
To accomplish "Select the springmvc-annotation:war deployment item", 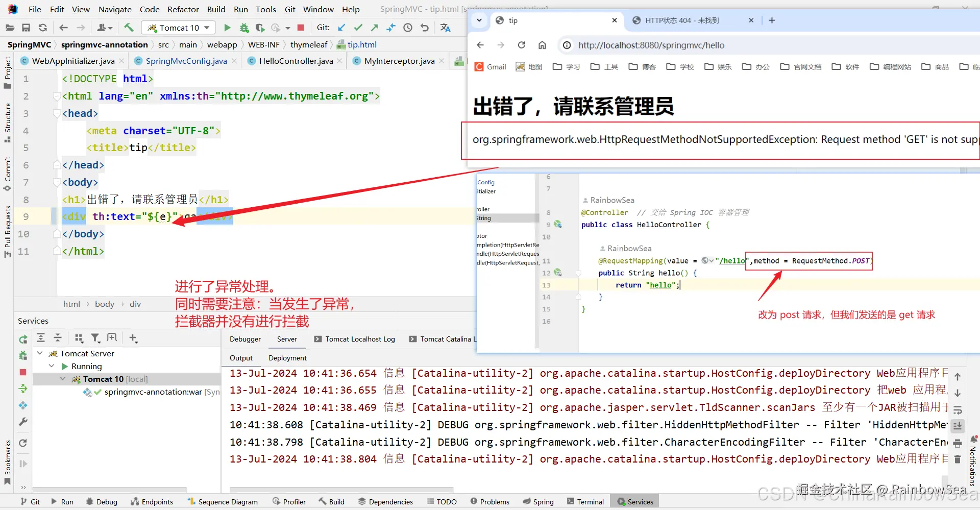I will coord(153,392).
